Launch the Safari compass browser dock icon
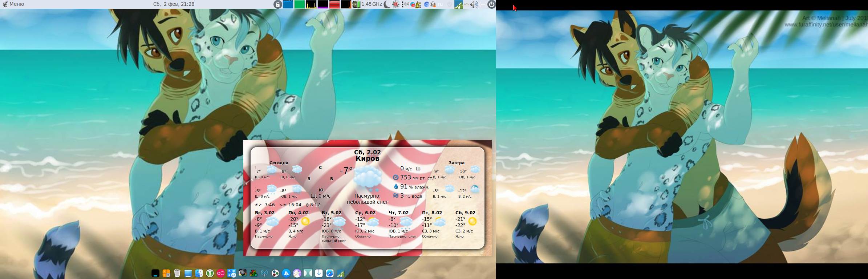The width and height of the screenshot is (868, 279). [330, 273]
